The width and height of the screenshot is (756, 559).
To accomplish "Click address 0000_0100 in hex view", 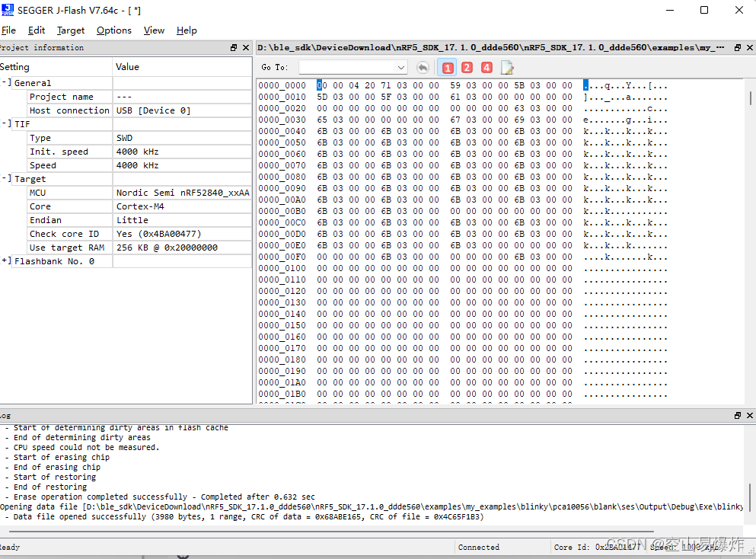I will [x=282, y=268].
